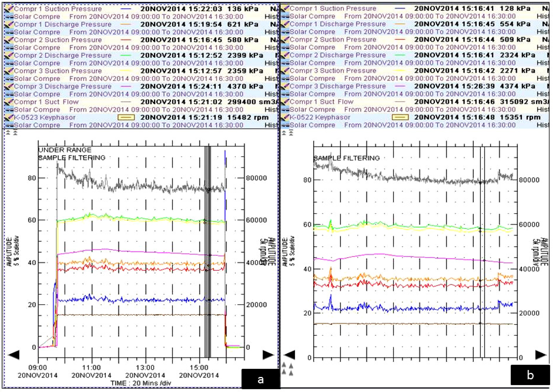This screenshot has height=392, width=553.
Task: Click Compr 2 Suction Pressure pencil icon, panel b
Action: point(285,40)
